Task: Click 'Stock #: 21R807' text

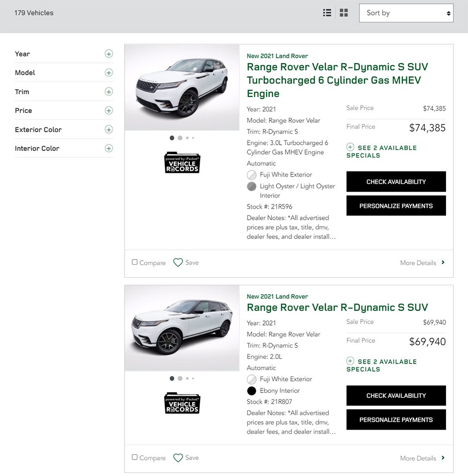Action: pyautogui.click(x=269, y=402)
